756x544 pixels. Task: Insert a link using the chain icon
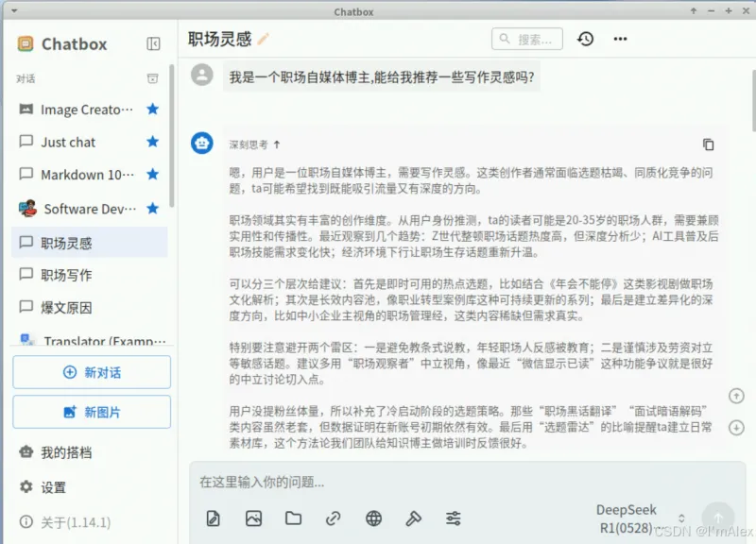click(333, 518)
